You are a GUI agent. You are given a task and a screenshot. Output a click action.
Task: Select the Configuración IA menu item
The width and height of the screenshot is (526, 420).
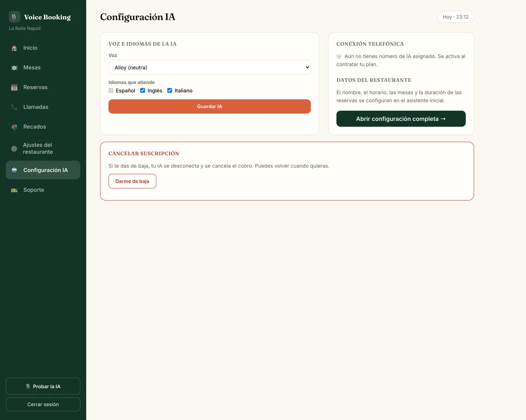[43, 170]
